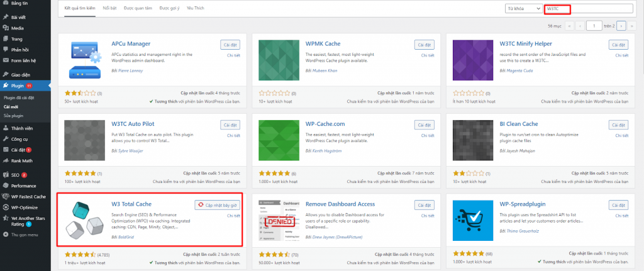
Task: Open the WP-Spreadplugin title link
Action: tap(522, 204)
